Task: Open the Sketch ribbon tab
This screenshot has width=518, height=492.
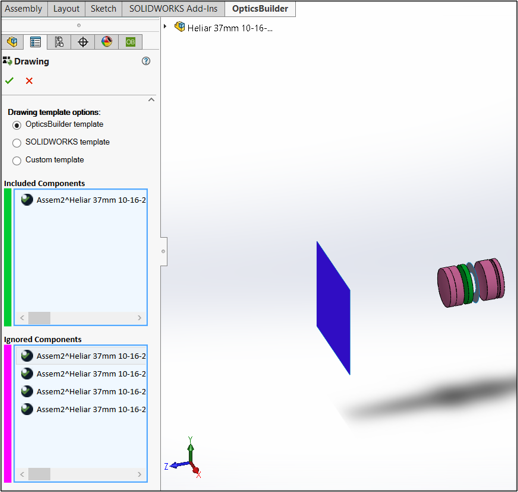Action: (103, 9)
